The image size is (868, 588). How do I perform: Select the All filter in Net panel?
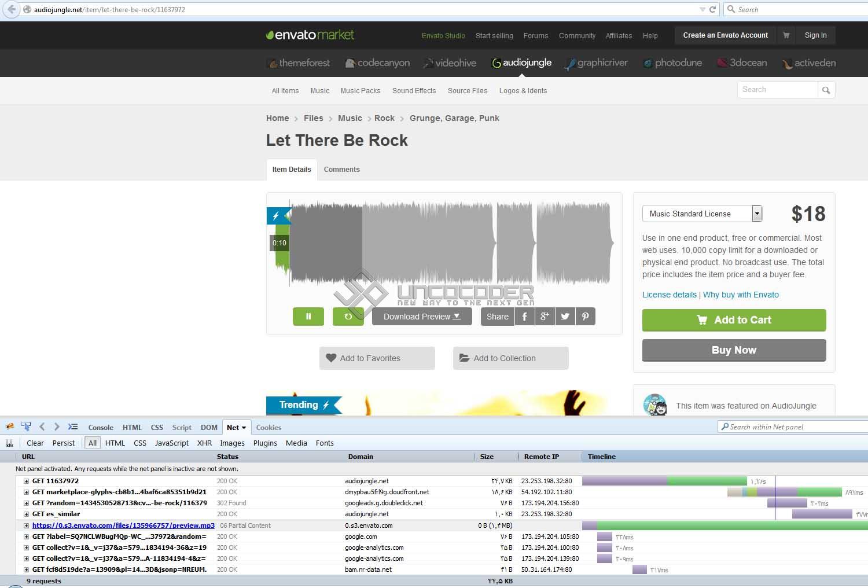[93, 443]
